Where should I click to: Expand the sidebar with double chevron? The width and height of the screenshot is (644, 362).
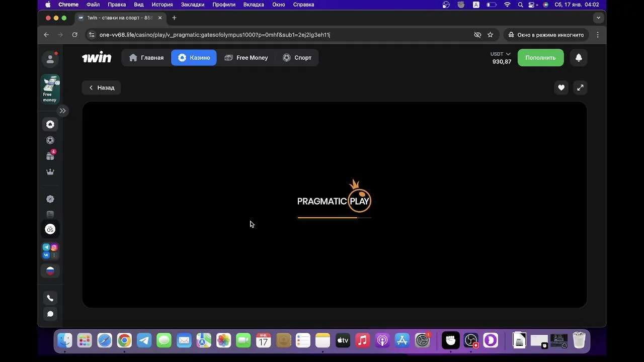coord(62,111)
